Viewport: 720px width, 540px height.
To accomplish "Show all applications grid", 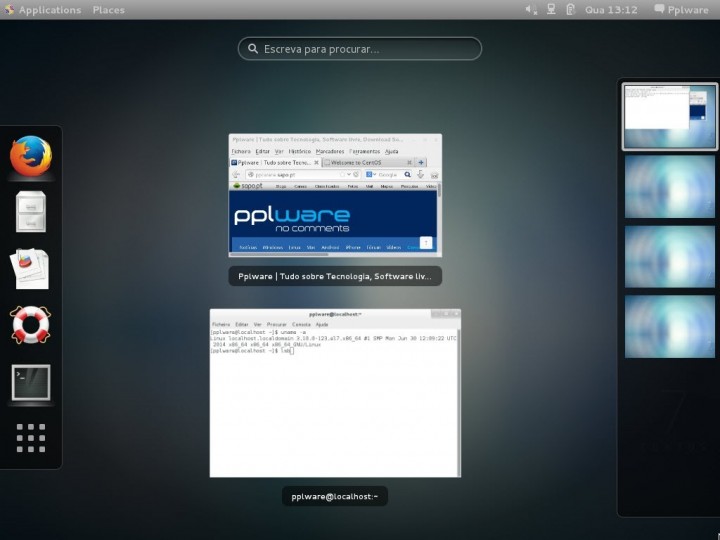I will pyautogui.click(x=31, y=439).
